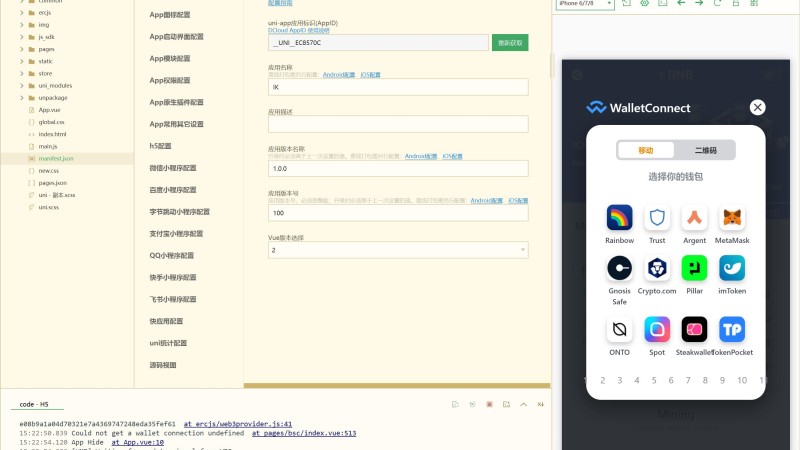Open the at App.vue:10 log link
Viewport: 800px width, 450px height.
coord(138,442)
